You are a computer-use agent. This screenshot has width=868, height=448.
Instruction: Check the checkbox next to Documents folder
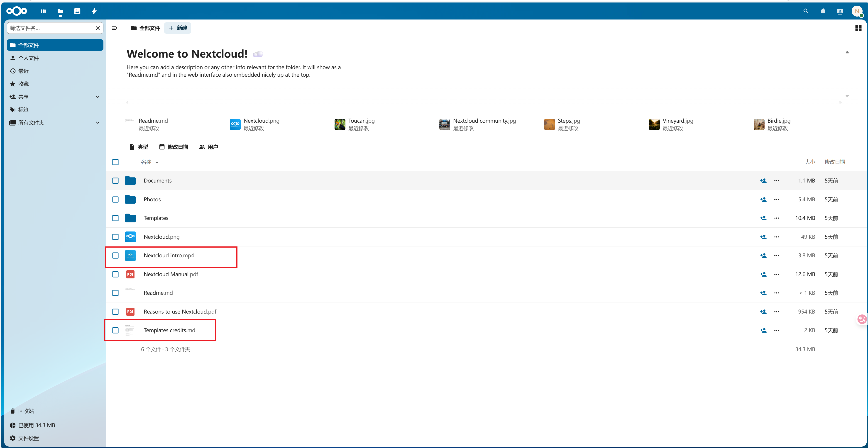pyautogui.click(x=115, y=180)
